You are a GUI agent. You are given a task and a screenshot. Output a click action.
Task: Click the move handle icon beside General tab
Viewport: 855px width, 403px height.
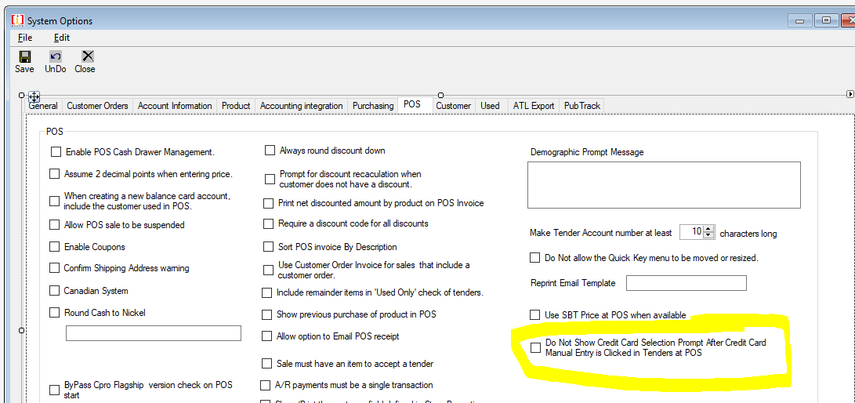(33, 97)
